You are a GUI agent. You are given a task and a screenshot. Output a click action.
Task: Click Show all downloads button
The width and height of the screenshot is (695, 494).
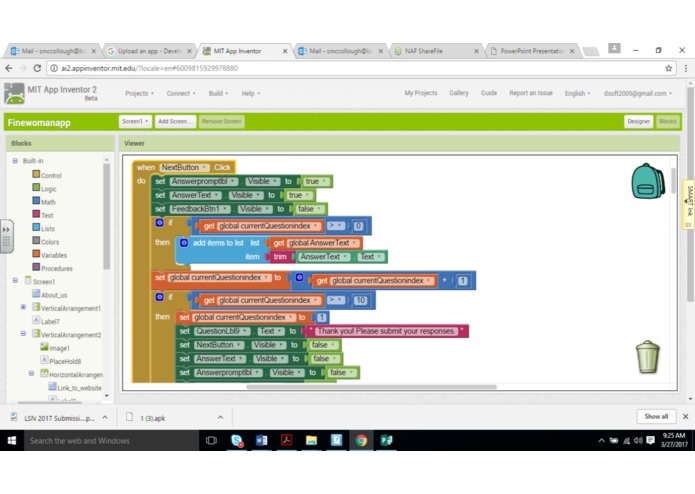656,416
